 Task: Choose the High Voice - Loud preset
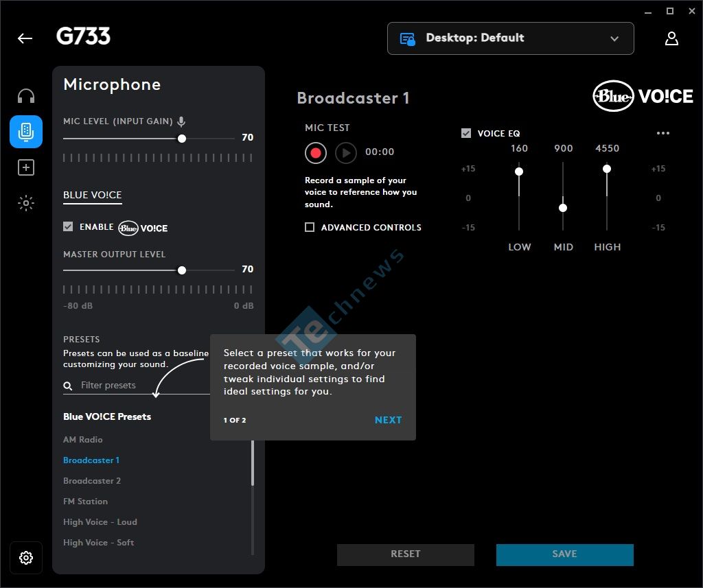click(100, 522)
